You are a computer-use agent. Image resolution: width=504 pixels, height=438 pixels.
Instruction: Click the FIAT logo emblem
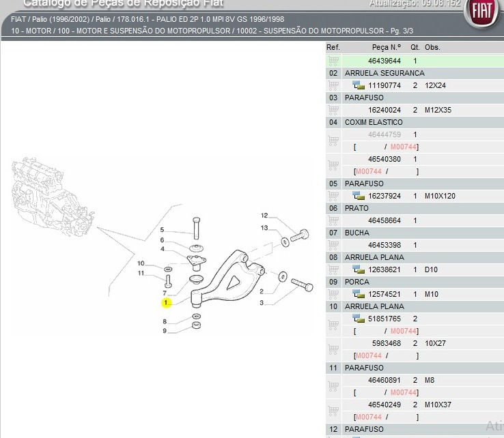[482, 12]
